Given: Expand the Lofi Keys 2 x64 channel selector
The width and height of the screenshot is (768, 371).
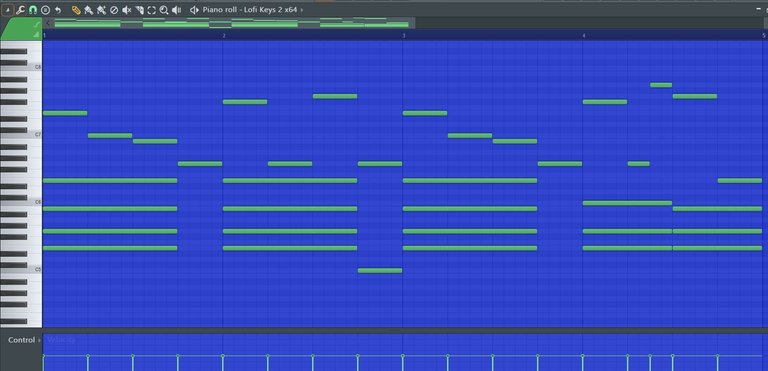Looking at the screenshot, I should [x=302, y=10].
